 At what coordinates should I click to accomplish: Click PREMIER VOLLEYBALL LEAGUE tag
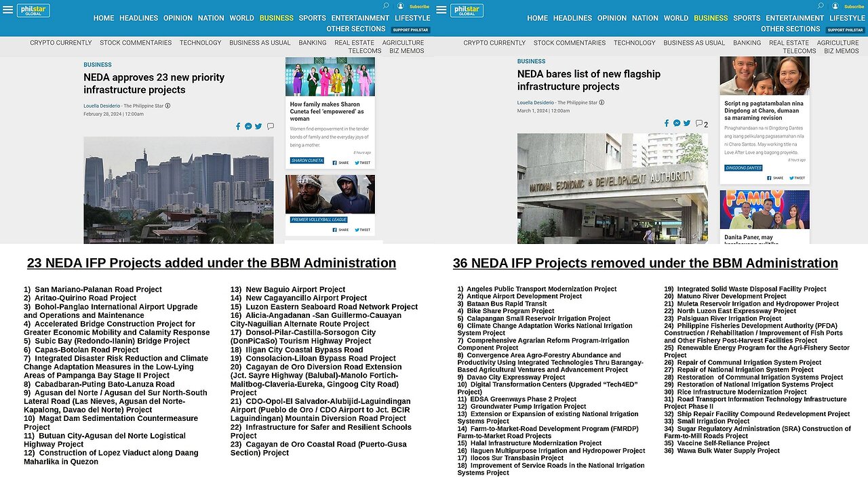pos(319,220)
